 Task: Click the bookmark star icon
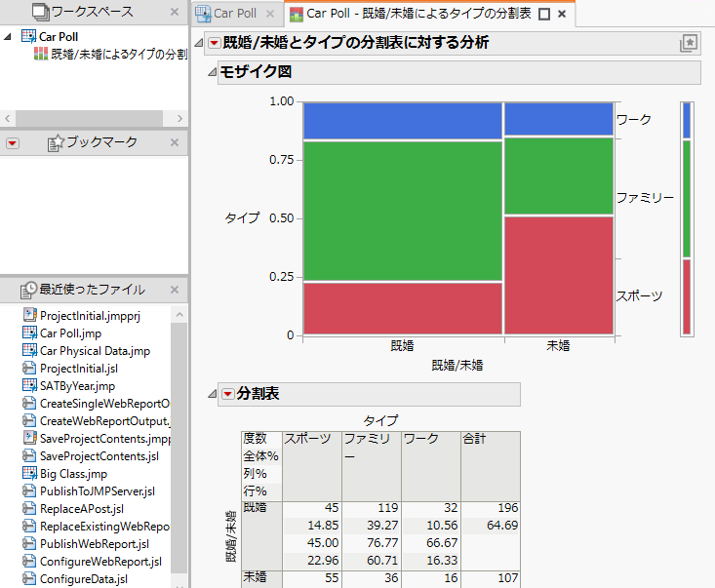click(x=56, y=142)
